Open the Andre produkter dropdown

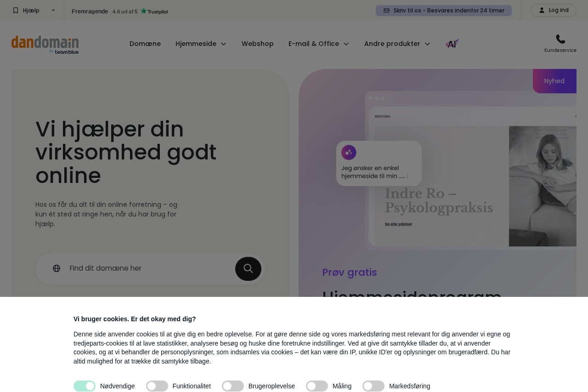[397, 44]
